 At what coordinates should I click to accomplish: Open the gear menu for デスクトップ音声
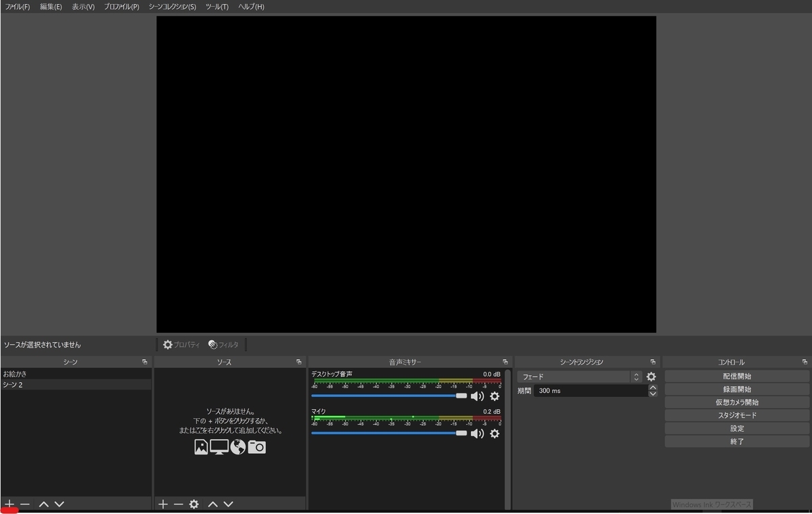pyautogui.click(x=495, y=396)
